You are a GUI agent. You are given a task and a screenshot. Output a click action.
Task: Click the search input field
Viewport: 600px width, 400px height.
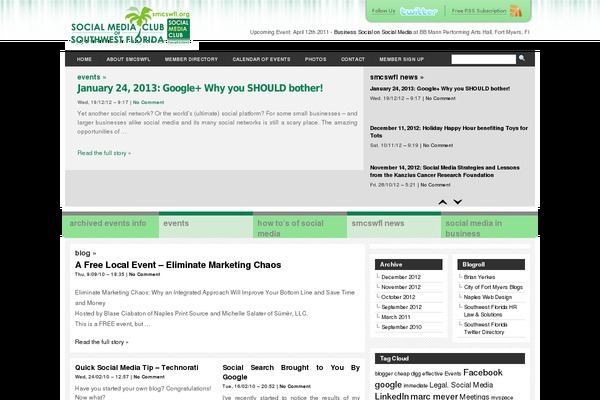click(x=484, y=59)
